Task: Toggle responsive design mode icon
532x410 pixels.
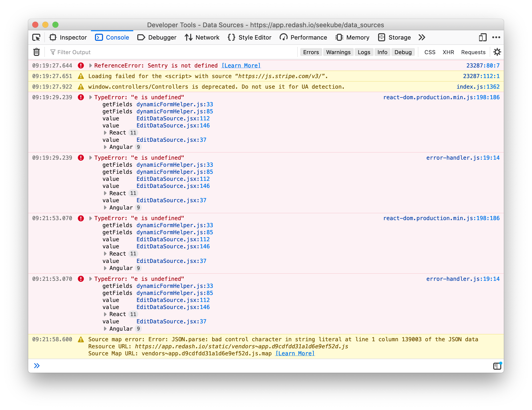Action: pos(483,38)
